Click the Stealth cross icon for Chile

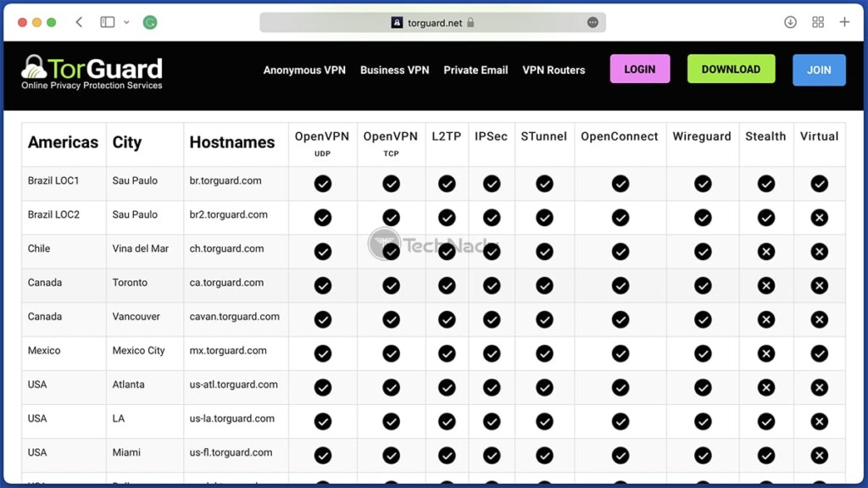tap(766, 252)
